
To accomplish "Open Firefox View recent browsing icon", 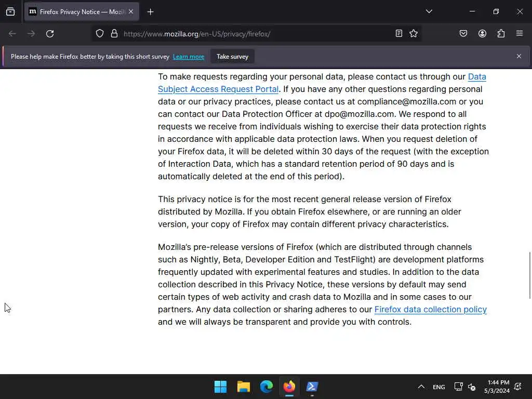I will (10, 12).
